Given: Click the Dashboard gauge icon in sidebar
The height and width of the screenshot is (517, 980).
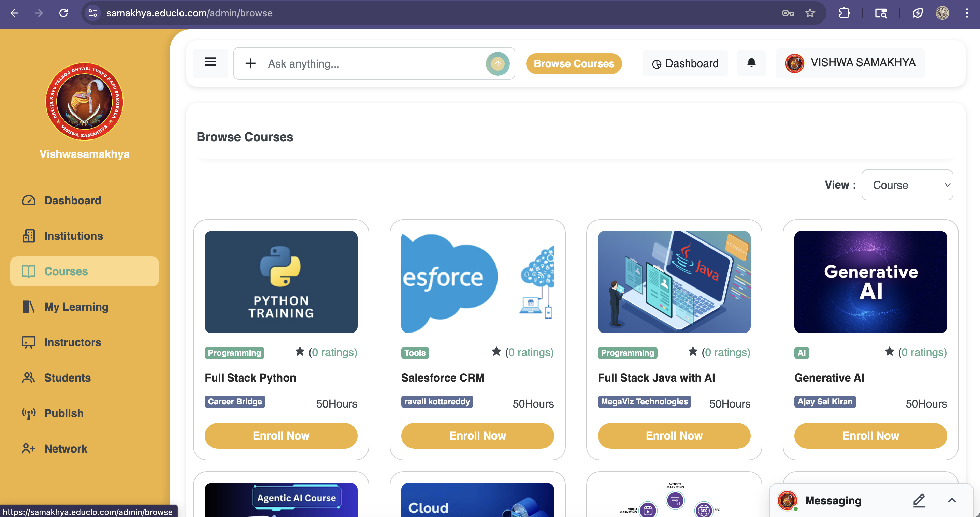Looking at the screenshot, I should 29,200.
